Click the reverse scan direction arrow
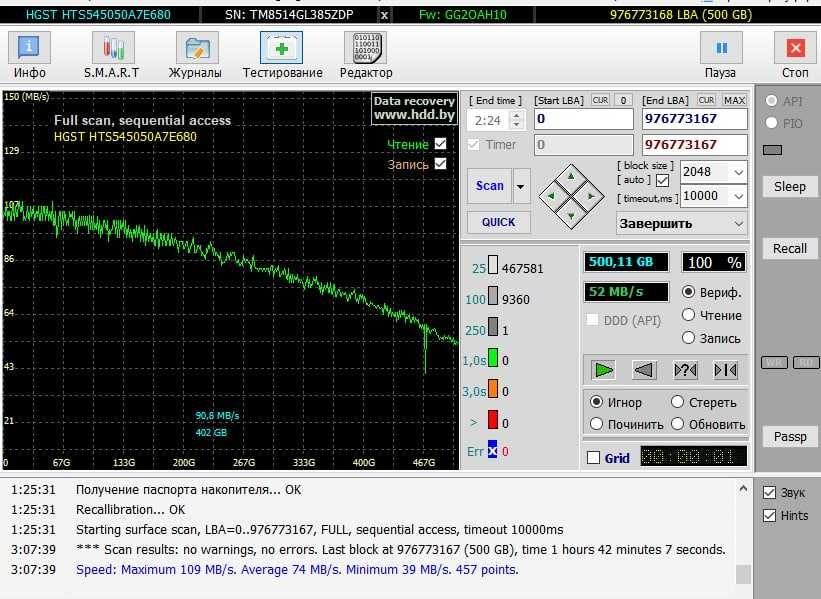The height and width of the screenshot is (599, 821). coord(644,370)
